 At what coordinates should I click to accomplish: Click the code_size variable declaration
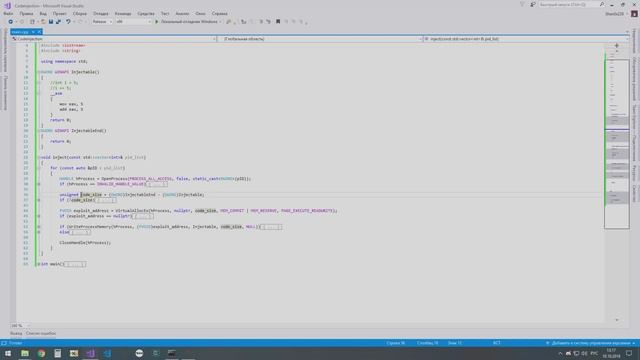point(91,195)
